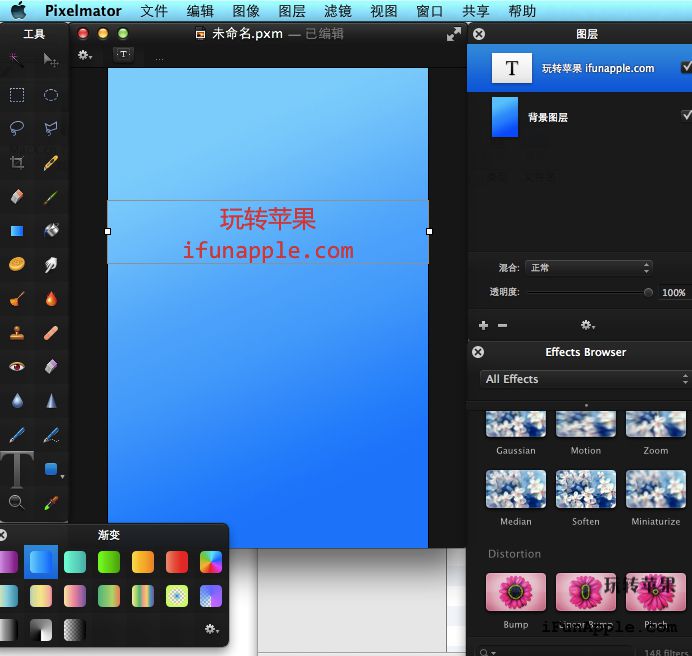Image resolution: width=692 pixels, height=656 pixels.
Task: Select the 背景图层 layer thumbnail
Action: pos(505,117)
